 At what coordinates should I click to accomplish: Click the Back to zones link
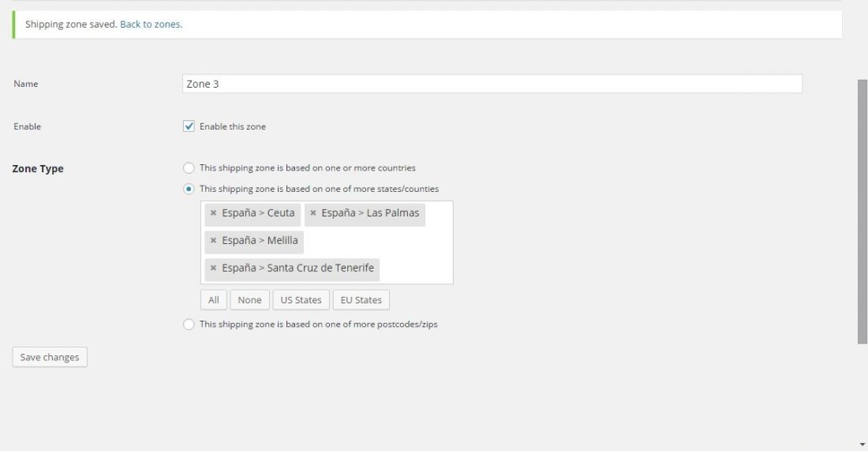click(x=150, y=24)
